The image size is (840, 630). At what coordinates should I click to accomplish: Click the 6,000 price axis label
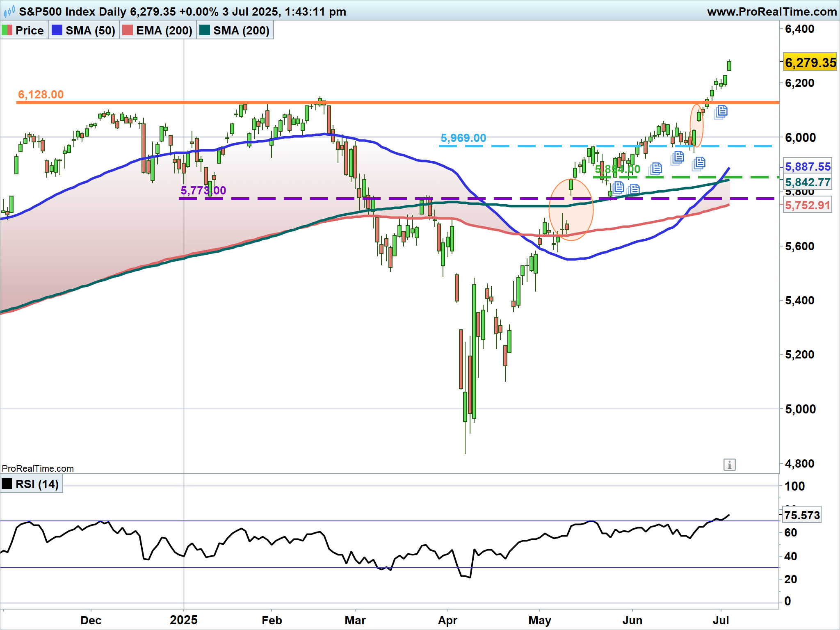pos(799,137)
